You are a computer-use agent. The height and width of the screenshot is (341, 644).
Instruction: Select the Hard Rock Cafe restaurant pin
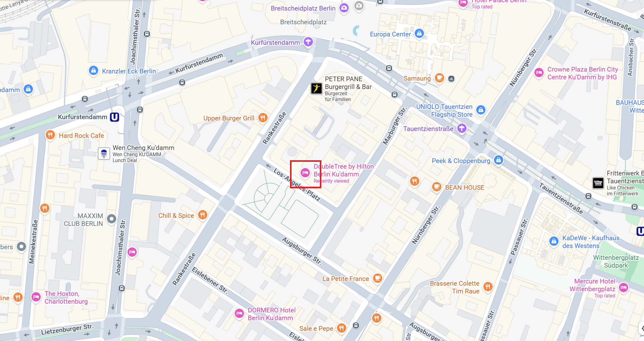50,135
